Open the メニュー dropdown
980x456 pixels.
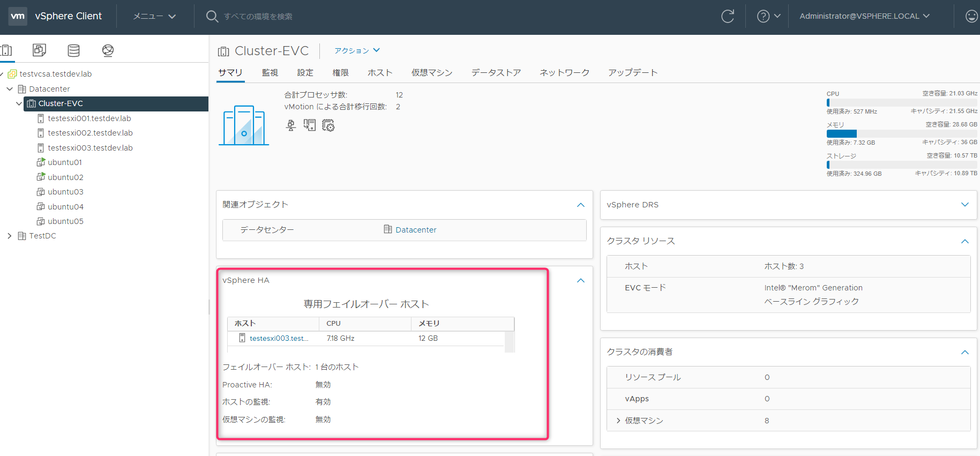(x=154, y=17)
